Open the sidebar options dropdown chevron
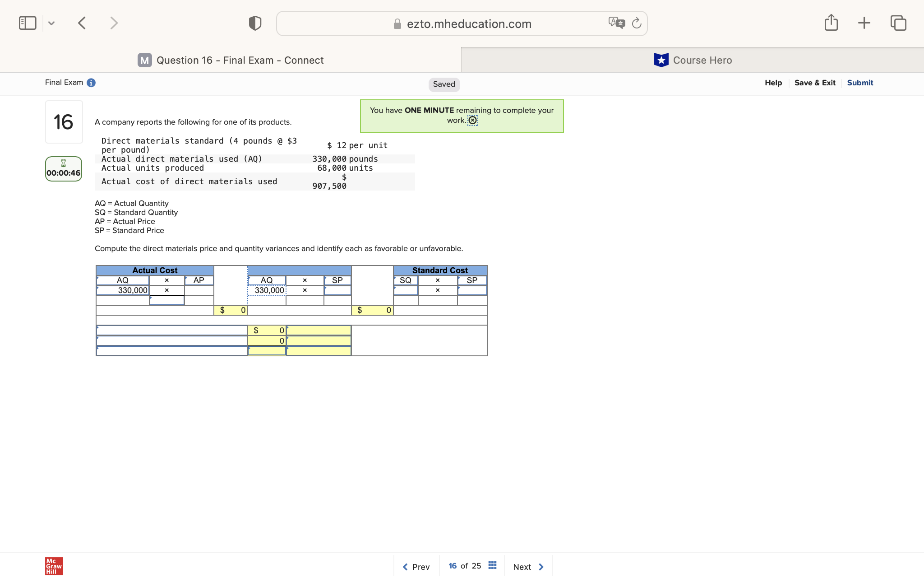 pyautogui.click(x=51, y=23)
